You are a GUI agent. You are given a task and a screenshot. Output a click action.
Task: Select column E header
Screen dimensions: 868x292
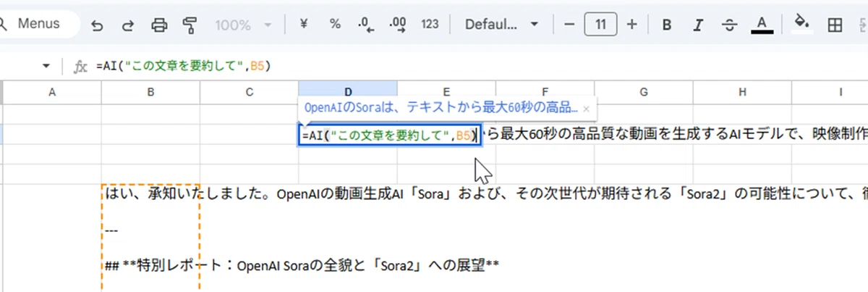[x=446, y=92]
